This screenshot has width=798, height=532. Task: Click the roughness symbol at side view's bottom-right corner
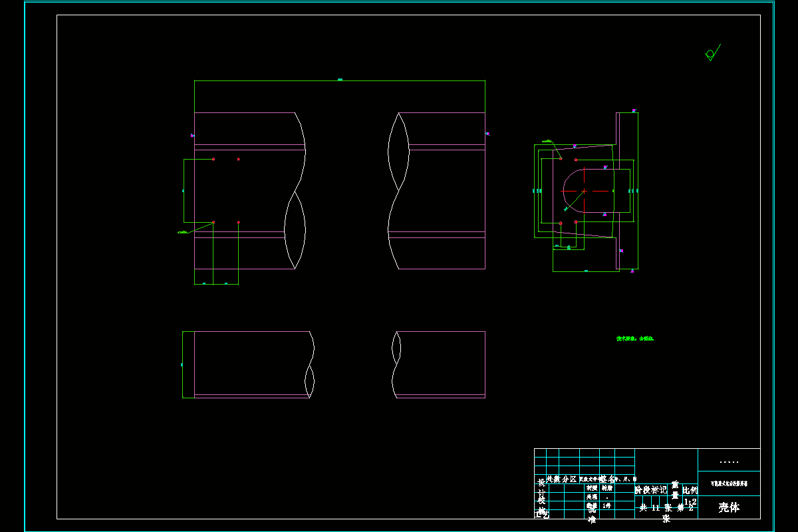[632, 271]
